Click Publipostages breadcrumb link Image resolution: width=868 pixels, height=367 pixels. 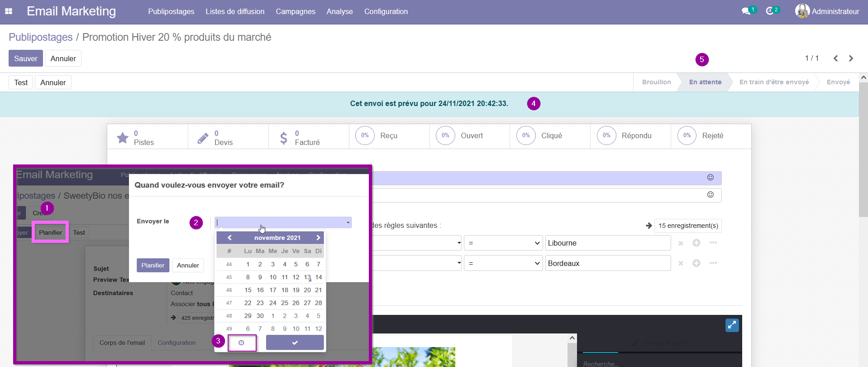41,37
